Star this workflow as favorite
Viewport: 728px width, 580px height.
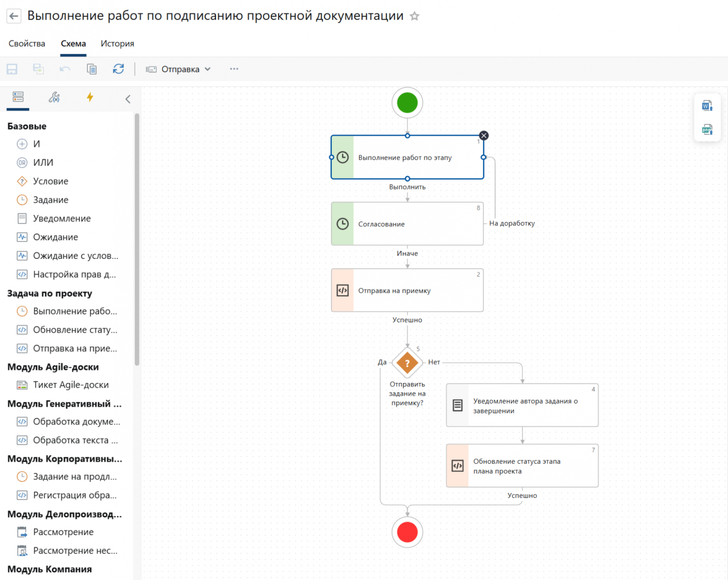point(414,16)
